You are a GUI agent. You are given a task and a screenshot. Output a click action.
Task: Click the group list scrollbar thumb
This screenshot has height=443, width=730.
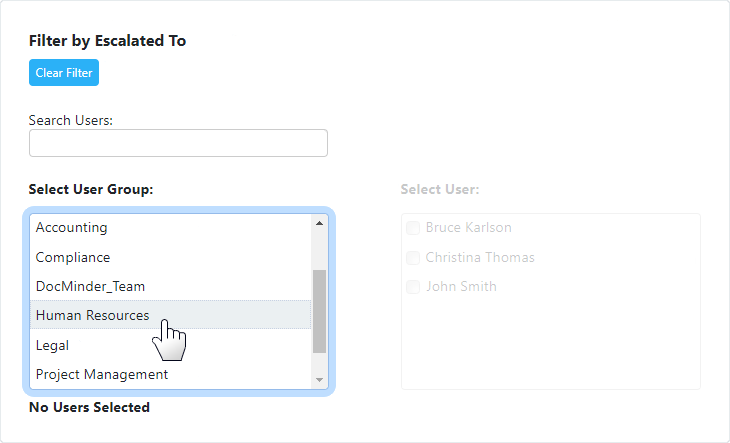tap(319, 311)
